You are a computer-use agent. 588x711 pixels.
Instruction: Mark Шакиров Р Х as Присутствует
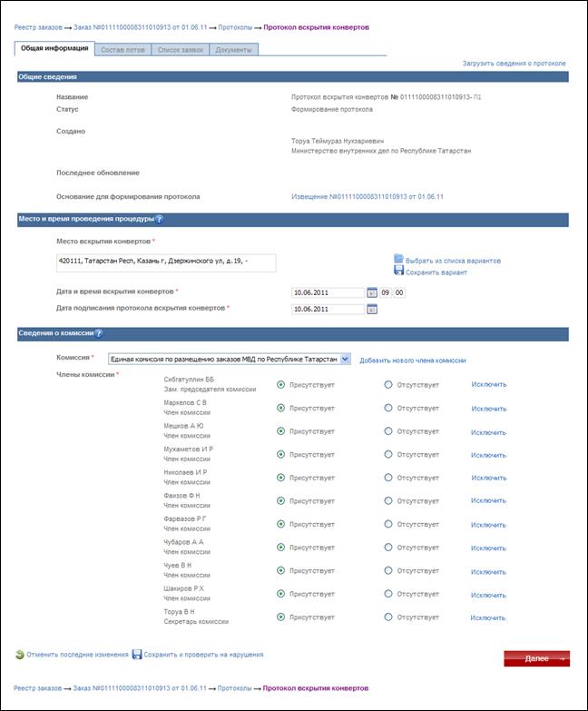click(x=281, y=594)
